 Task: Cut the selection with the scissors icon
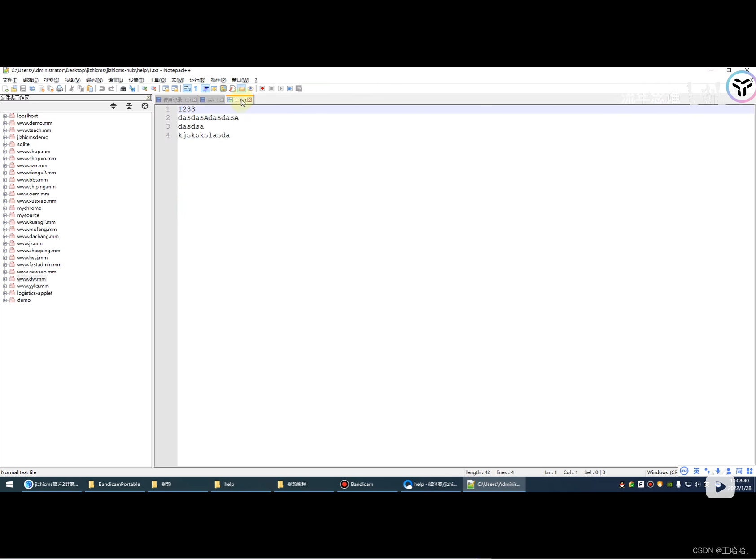pos(71,88)
